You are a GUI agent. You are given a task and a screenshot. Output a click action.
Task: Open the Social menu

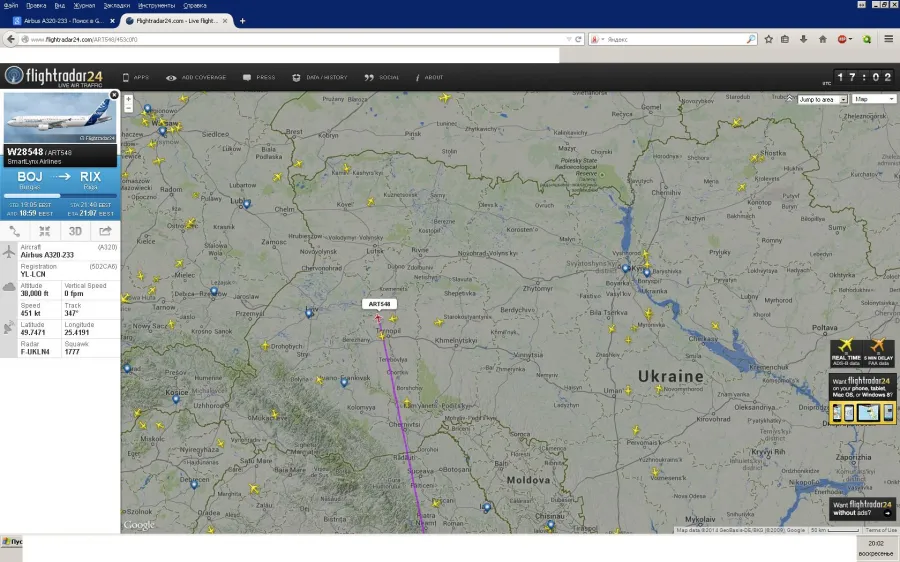click(x=382, y=77)
